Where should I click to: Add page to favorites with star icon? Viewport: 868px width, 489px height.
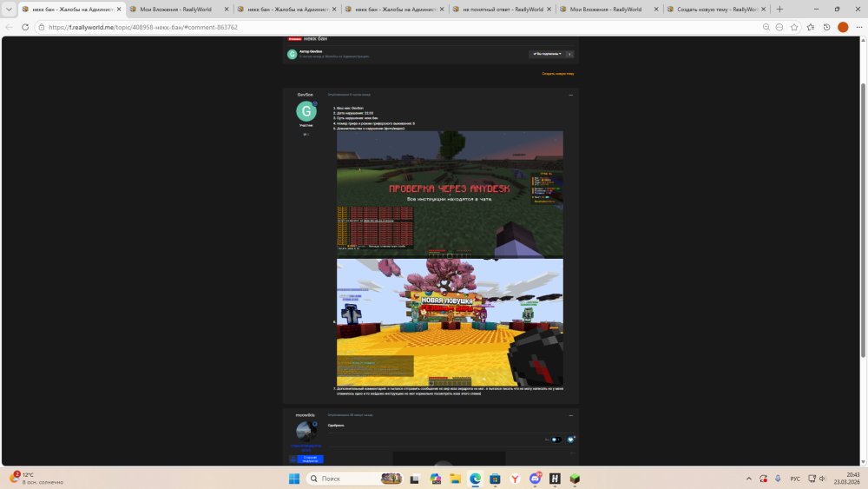794,27
